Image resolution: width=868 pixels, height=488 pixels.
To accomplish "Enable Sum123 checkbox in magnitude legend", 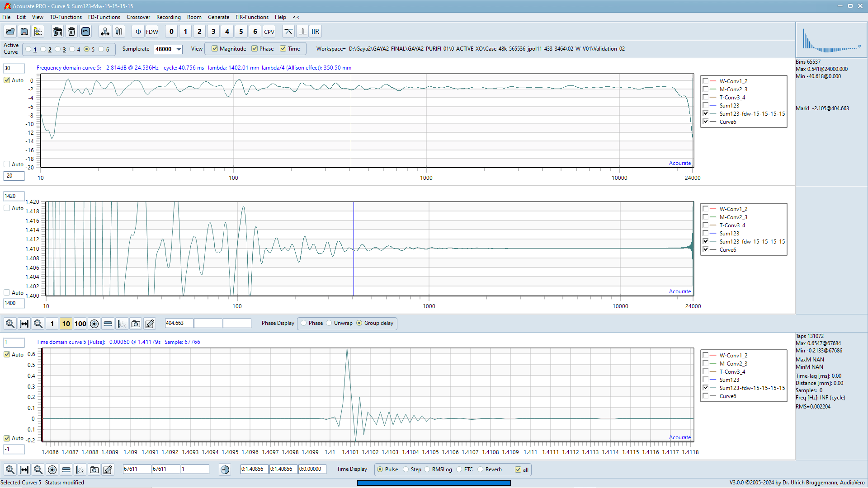I will coord(705,105).
